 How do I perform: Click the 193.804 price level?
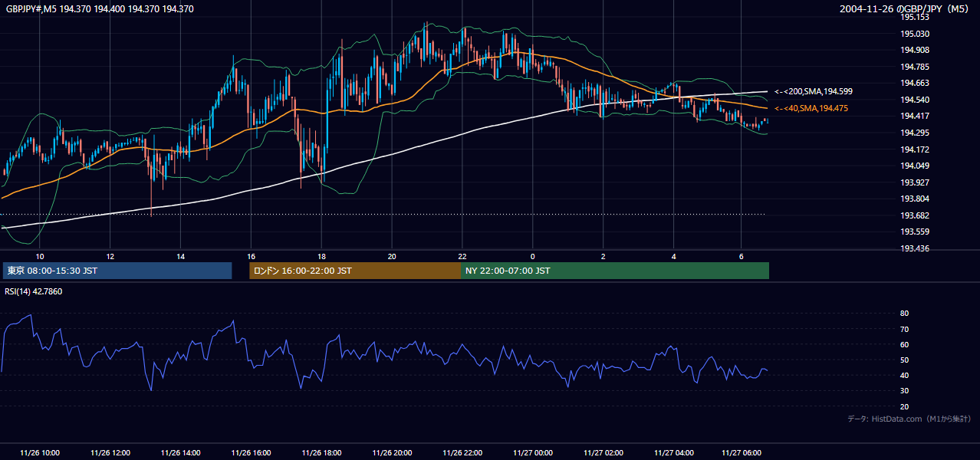pyautogui.click(x=915, y=199)
